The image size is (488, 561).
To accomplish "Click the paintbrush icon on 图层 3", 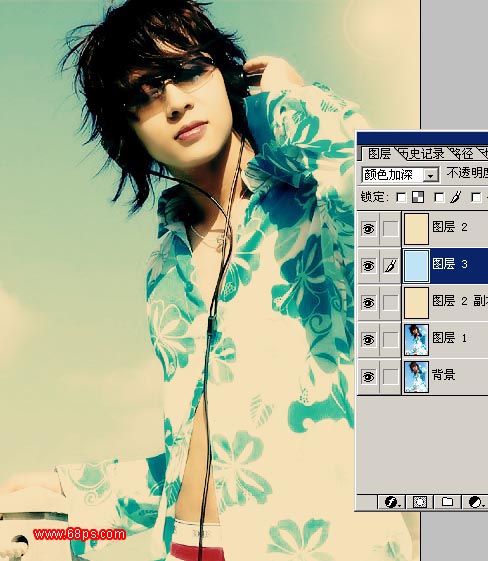I will click(x=390, y=265).
